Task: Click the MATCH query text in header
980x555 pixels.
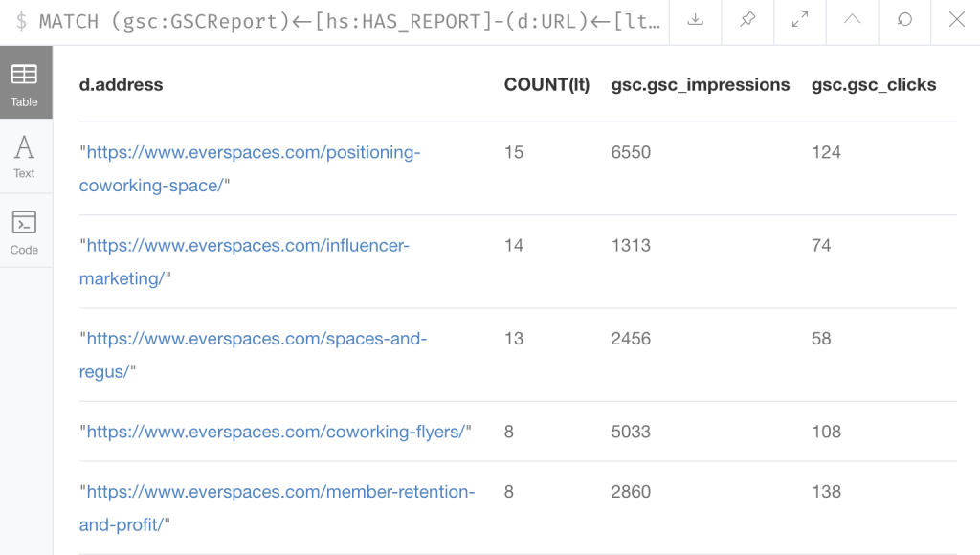Action: pos(349,22)
